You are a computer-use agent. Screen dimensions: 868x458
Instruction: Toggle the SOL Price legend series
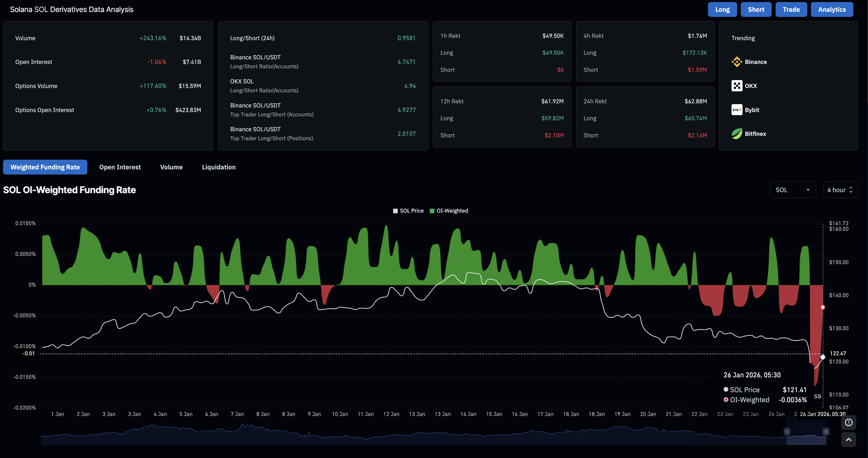(x=411, y=211)
